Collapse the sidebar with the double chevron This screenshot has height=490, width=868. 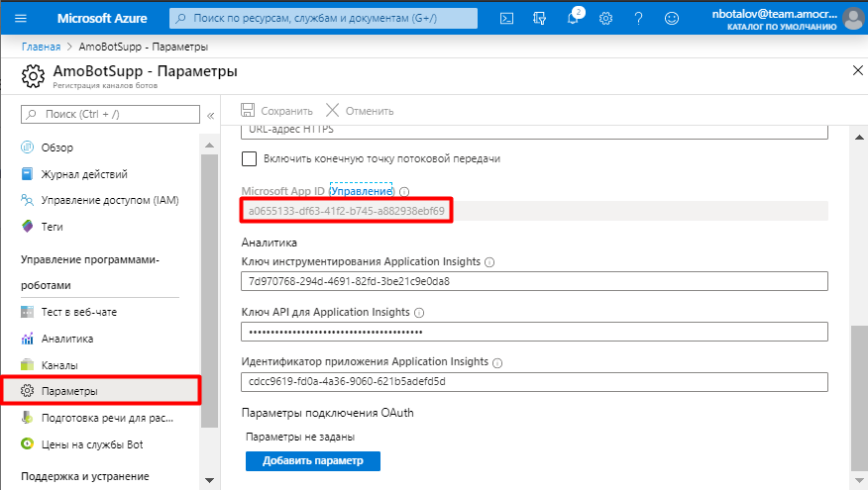pos(210,116)
